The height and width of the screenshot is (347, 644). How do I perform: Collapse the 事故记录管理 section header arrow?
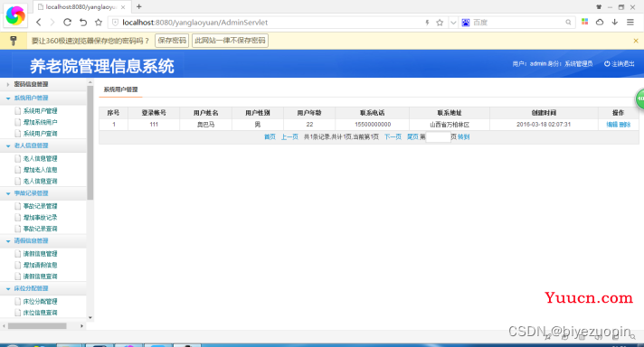8,193
